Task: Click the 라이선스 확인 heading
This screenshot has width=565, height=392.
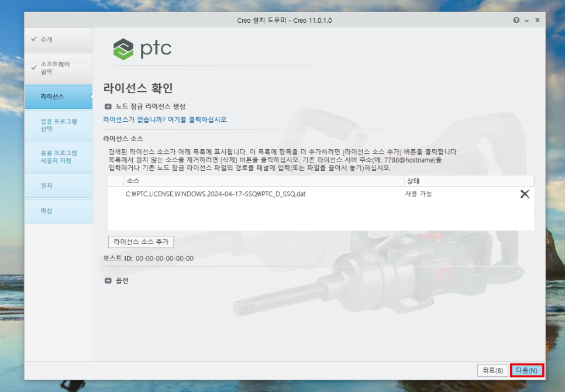Action: [x=138, y=88]
